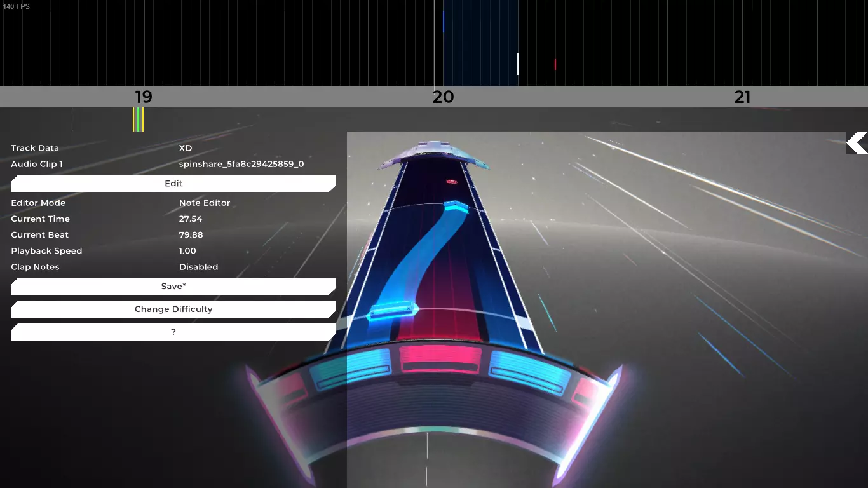Click the small red note far up the track
Image resolution: width=868 pixels, height=488 pixels.
coord(452,182)
